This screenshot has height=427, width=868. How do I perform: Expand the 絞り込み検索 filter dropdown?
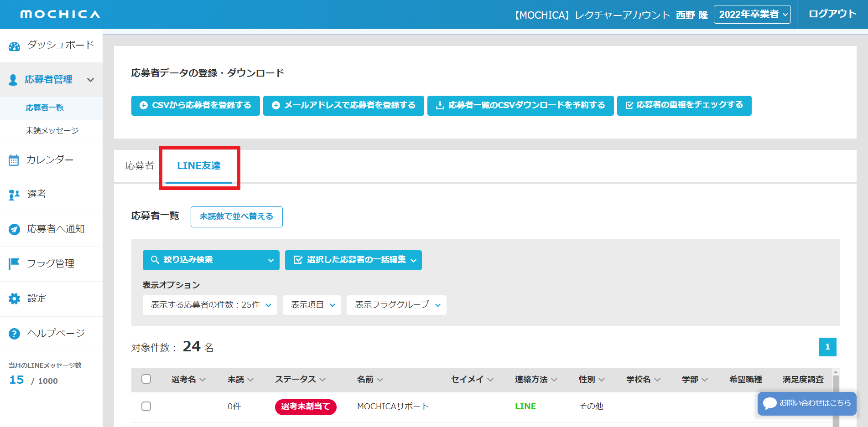(x=211, y=260)
